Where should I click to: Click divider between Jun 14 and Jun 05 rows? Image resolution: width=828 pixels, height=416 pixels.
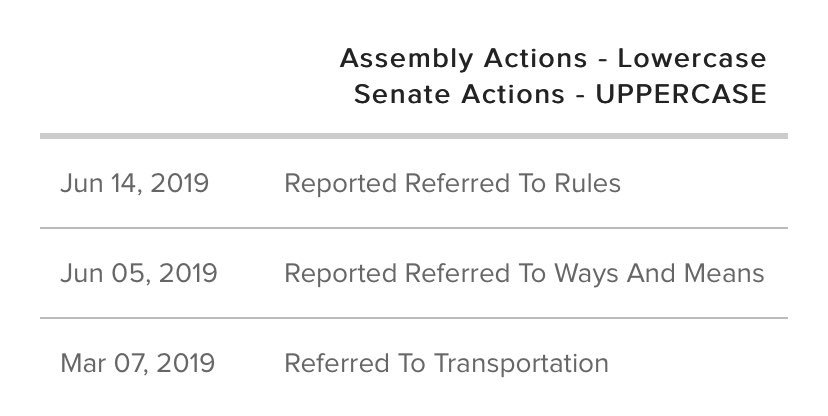[x=414, y=228]
